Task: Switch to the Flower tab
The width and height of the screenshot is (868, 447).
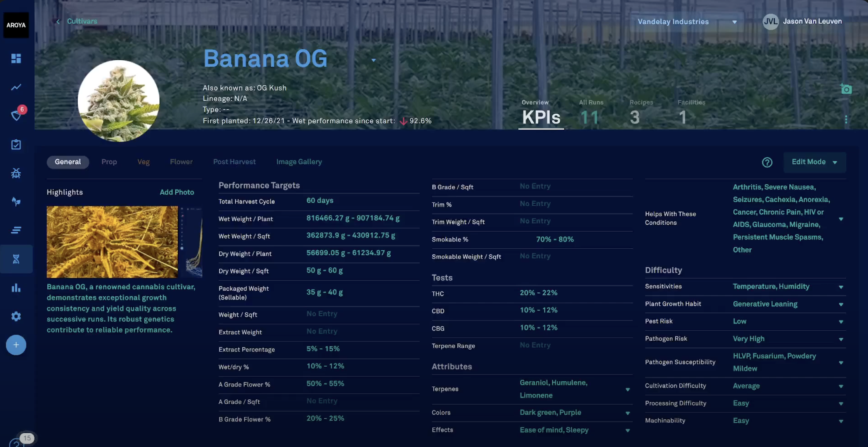Action: [181, 162]
